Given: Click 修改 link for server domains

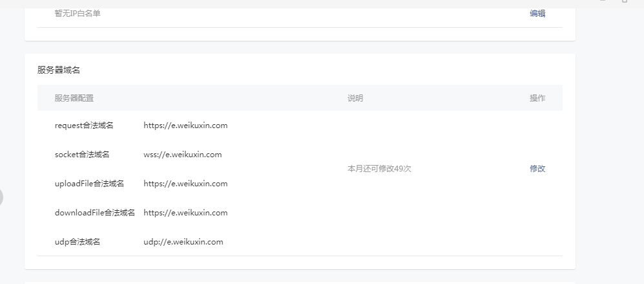Looking at the screenshot, I should [x=537, y=168].
